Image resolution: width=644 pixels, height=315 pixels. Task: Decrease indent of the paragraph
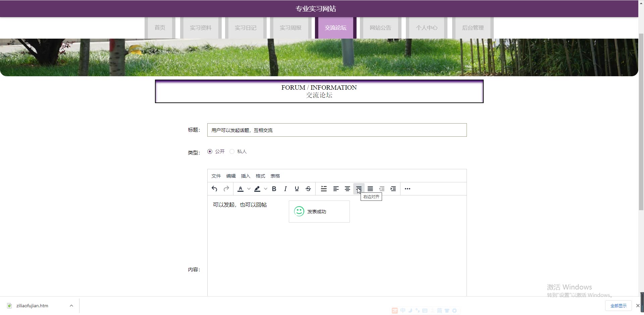(x=382, y=189)
